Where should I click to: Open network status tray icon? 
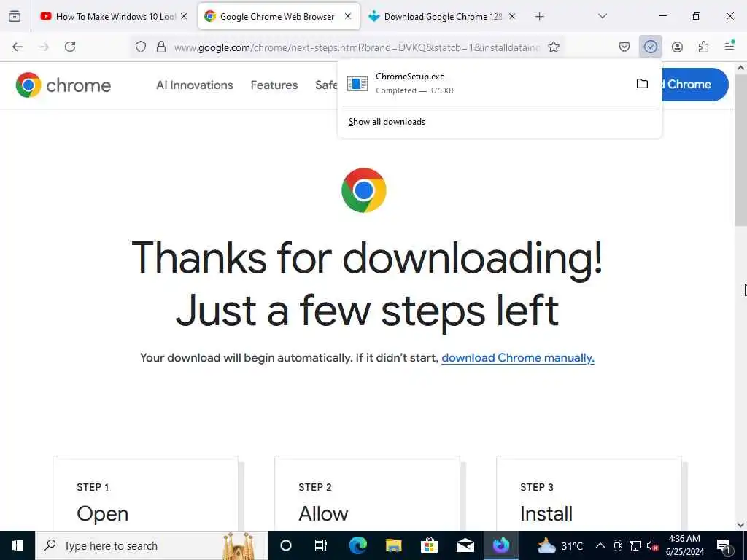[x=635, y=545]
